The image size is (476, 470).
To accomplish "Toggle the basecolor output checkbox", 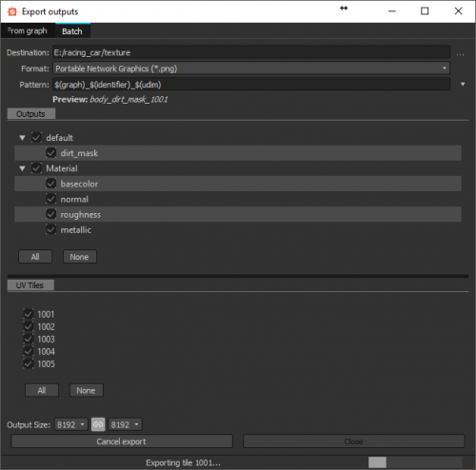I will pyautogui.click(x=50, y=184).
